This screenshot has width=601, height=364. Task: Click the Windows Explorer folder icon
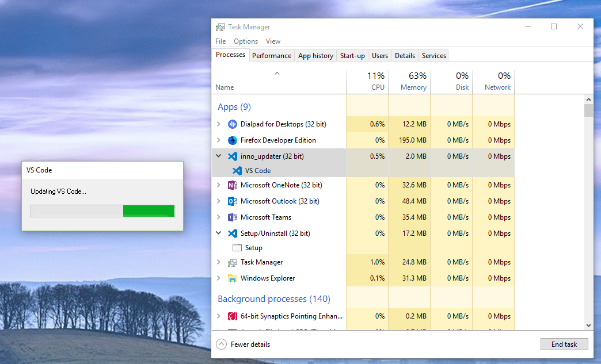[x=233, y=278]
